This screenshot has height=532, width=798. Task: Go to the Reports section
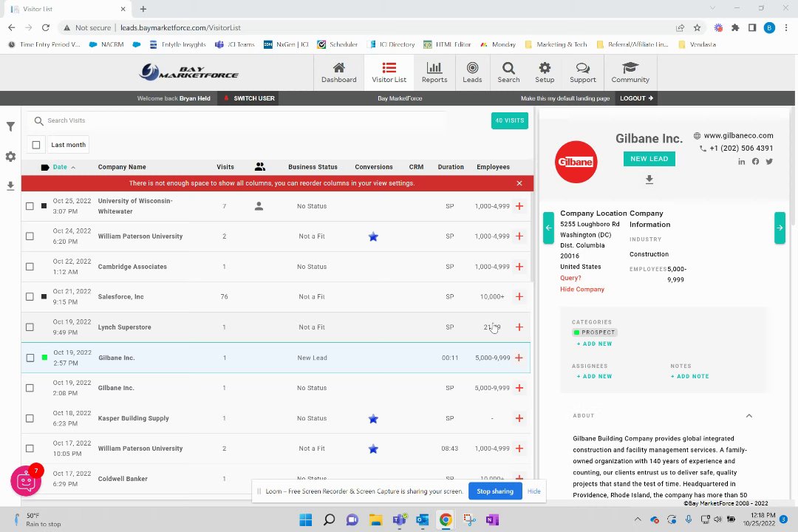pos(434,72)
